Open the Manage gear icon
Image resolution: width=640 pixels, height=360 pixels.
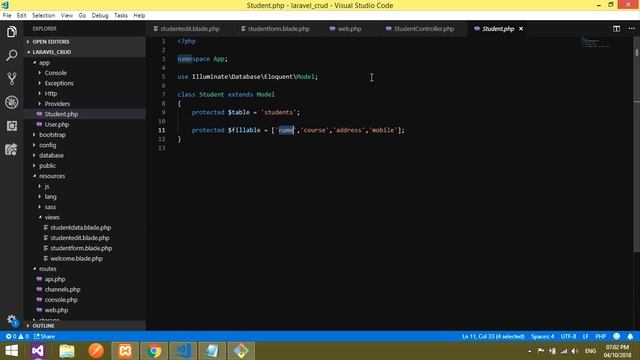click(11, 320)
